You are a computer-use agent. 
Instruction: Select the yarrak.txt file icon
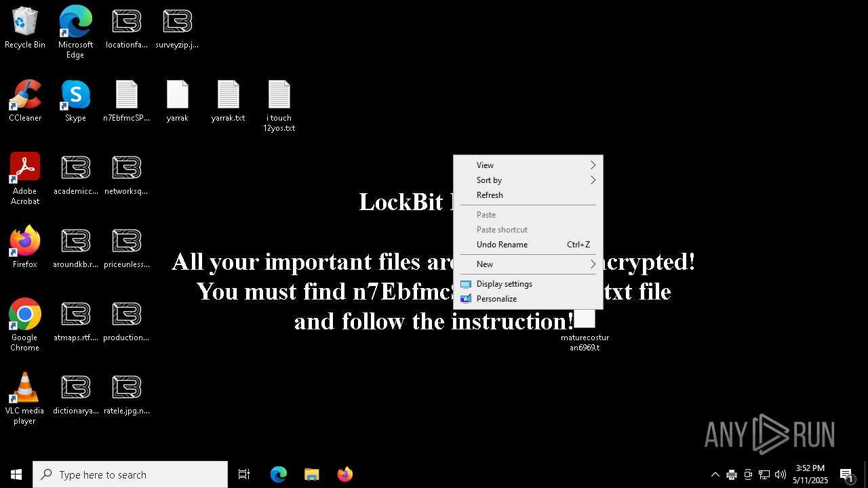point(228,102)
